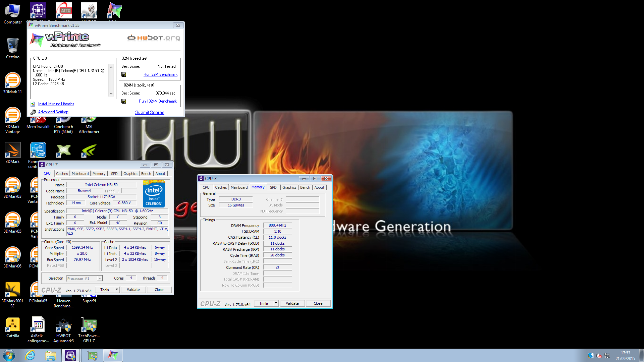Click Validate in the left CPU-Z window
This screenshot has width=644, height=362.
pos(133,290)
